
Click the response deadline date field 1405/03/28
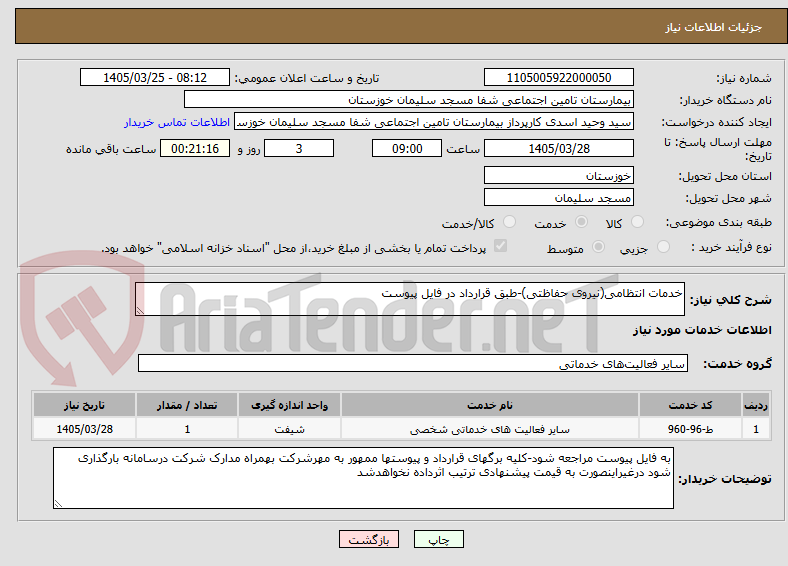pos(558,148)
